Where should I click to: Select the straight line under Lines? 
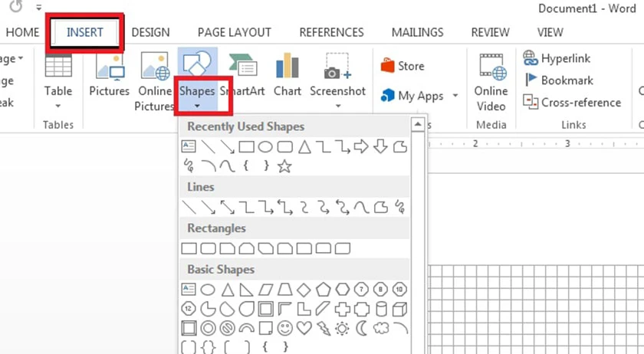(189, 208)
